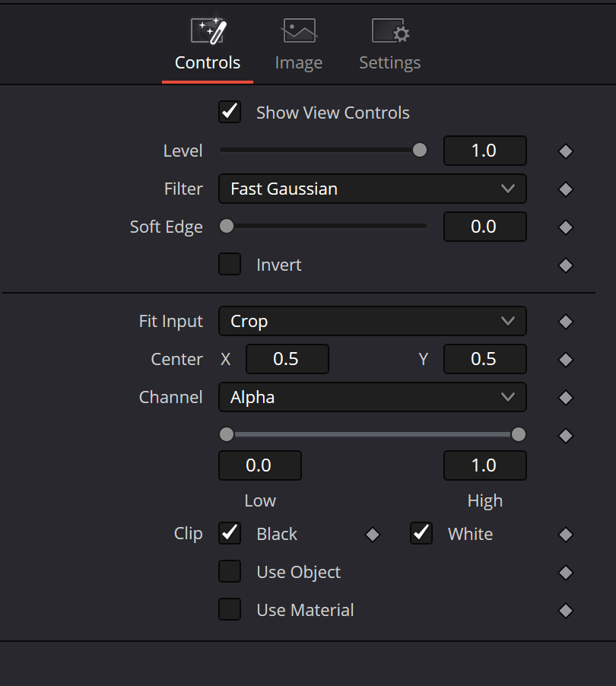
Task: Click the Use Object keyframe diamond
Action: 566,572
